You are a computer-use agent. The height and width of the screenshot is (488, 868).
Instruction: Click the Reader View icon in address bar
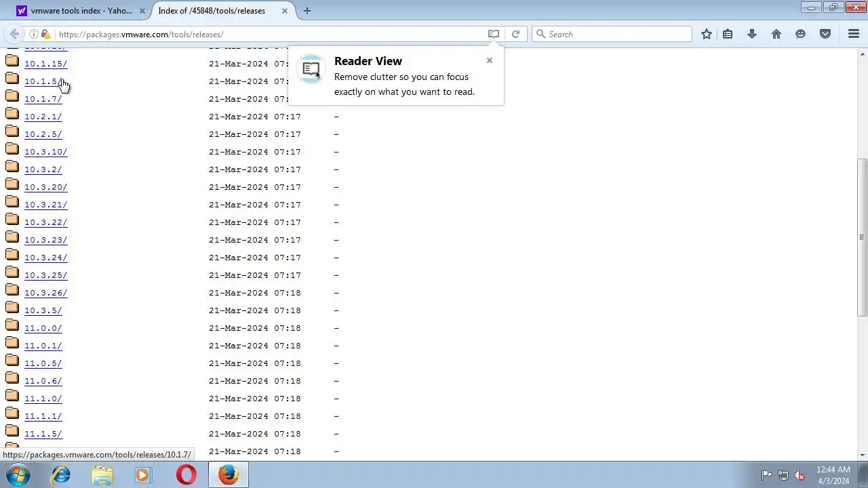(x=494, y=34)
